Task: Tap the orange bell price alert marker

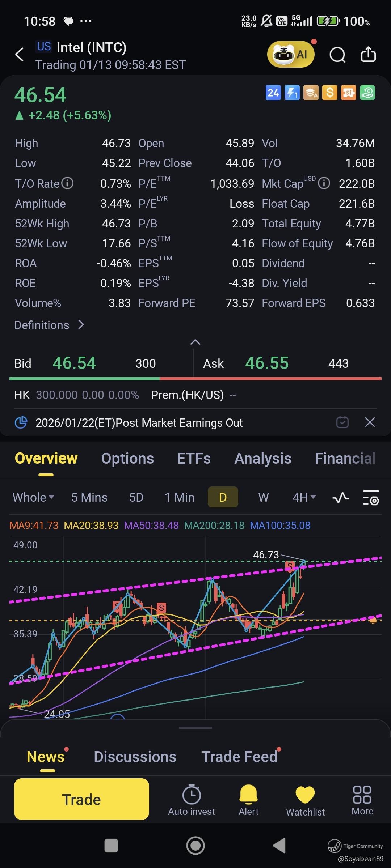Action: pos(373,621)
